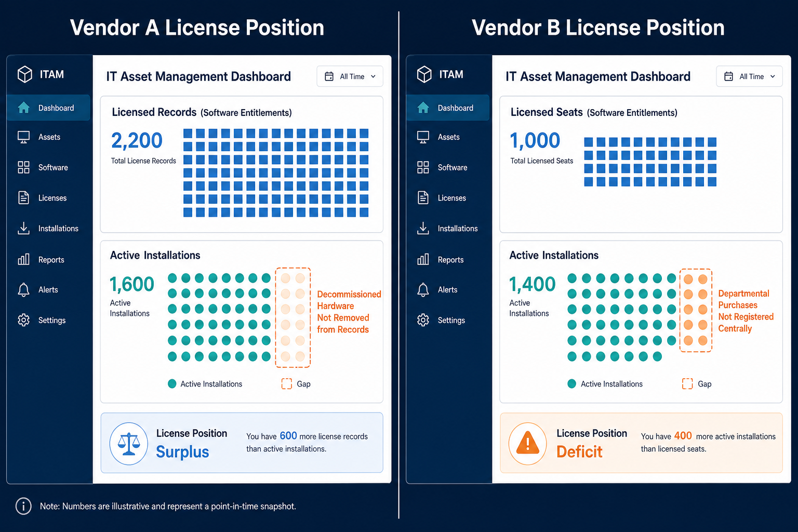Click the 1,400 active installations value

(x=533, y=284)
